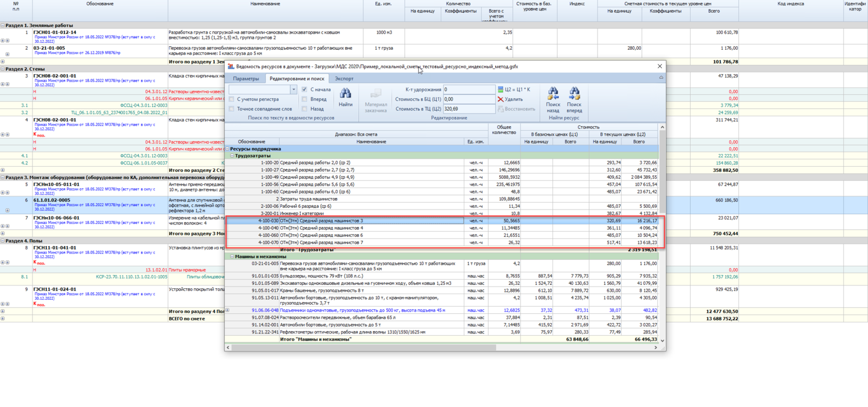Click the Поиск назад resource icon

pos(553,94)
